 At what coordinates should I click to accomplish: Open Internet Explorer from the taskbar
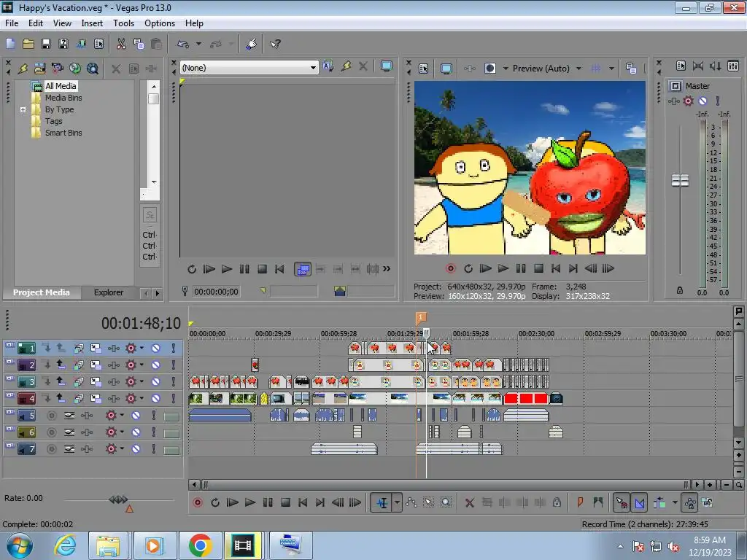click(x=65, y=545)
